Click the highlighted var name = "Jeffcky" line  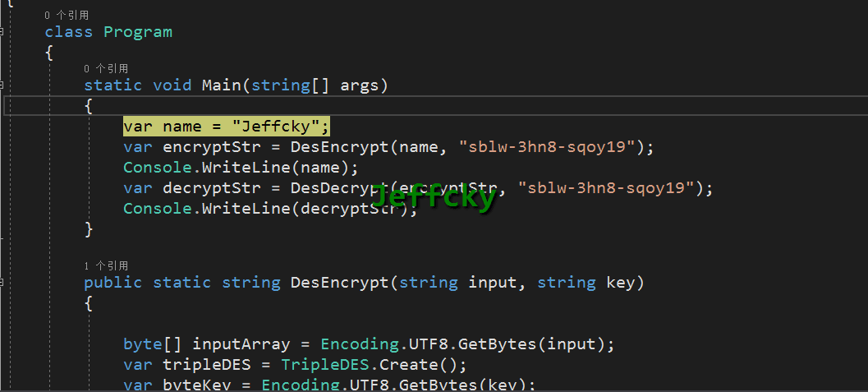226,126
